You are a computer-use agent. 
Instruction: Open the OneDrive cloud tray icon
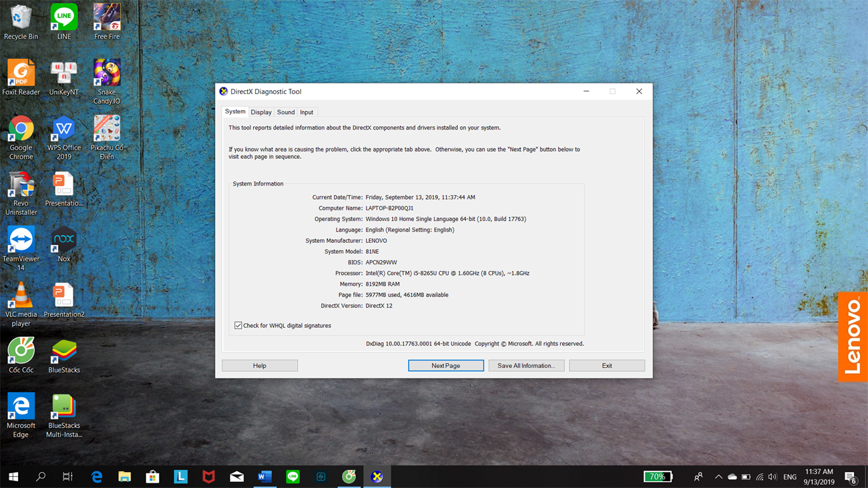[x=732, y=477]
